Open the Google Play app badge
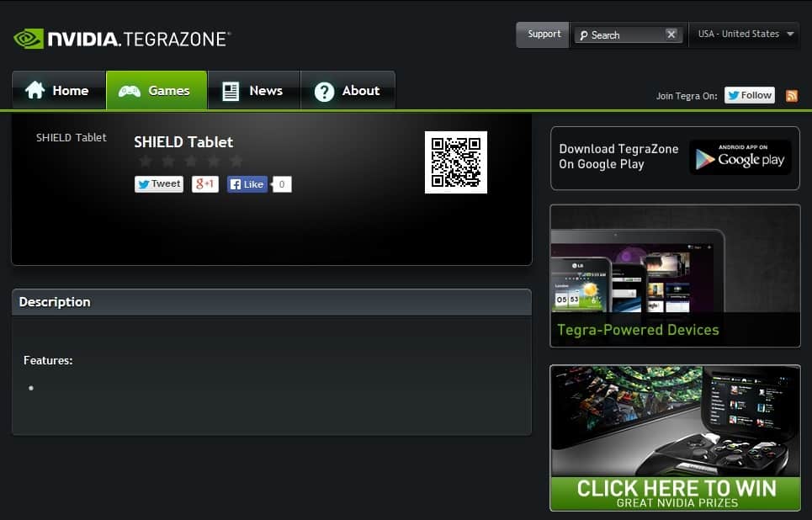812x520 pixels. click(x=740, y=157)
